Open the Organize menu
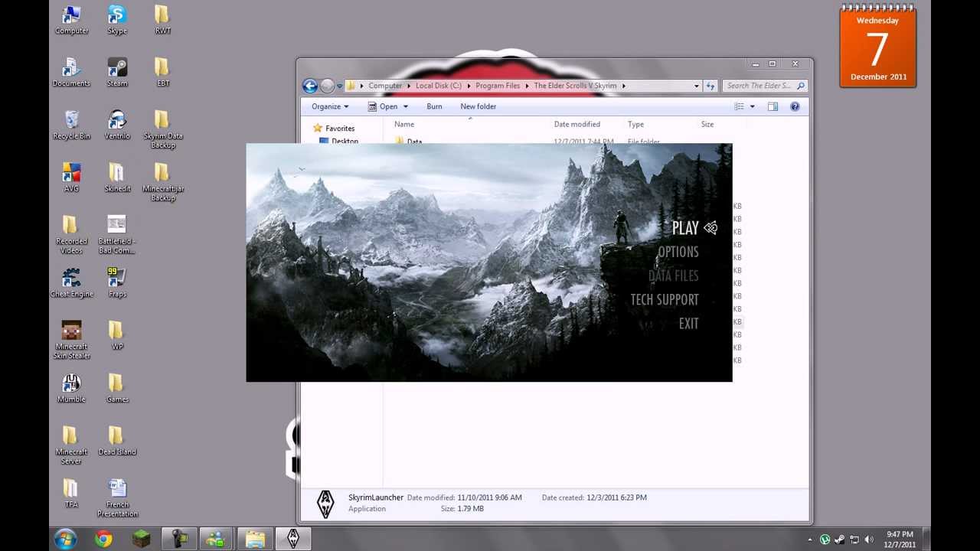This screenshot has width=980, height=551. point(330,106)
